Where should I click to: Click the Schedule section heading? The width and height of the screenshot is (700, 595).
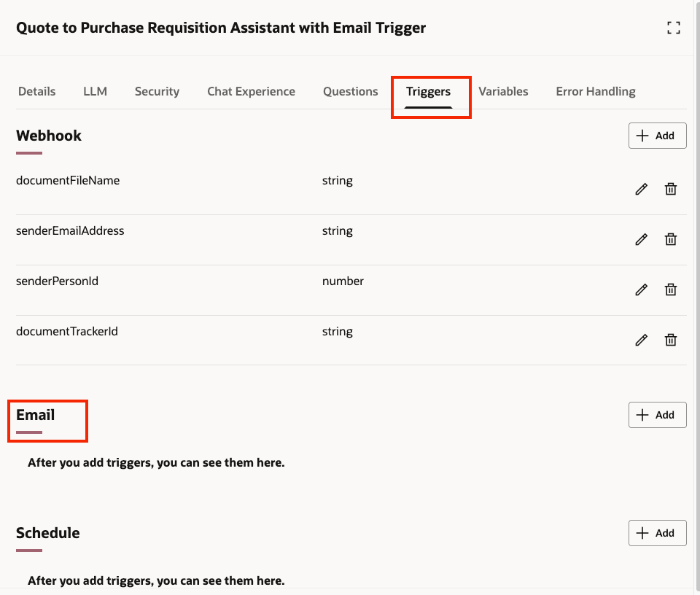pos(48,533)
